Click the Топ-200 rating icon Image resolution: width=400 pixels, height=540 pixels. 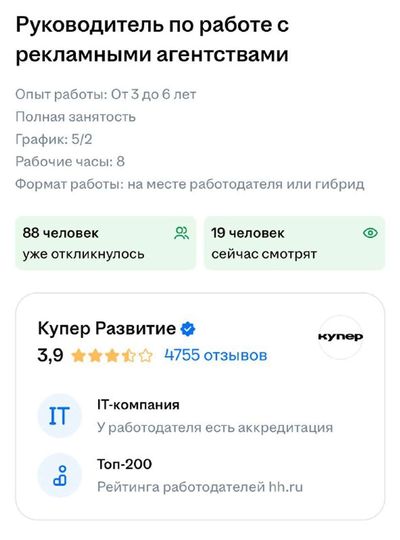(59, 475)
